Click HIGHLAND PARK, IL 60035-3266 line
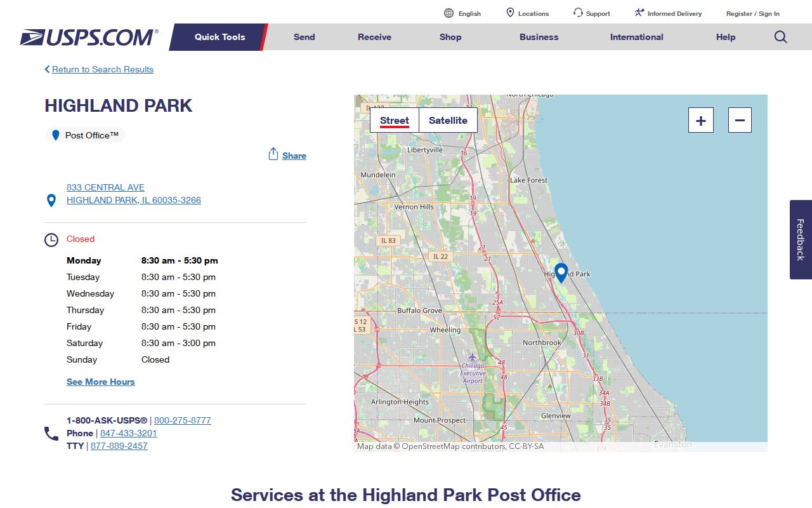 coord(134,200)
